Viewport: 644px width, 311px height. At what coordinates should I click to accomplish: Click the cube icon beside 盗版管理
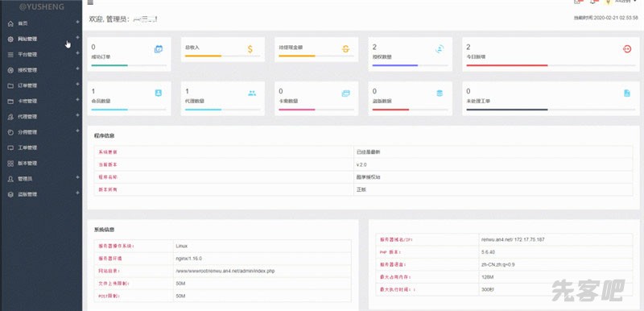[10, 194]
